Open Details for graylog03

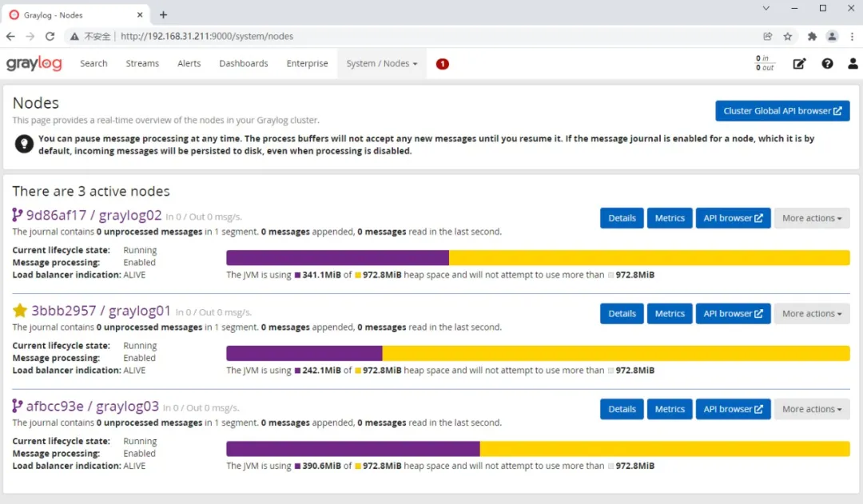pos(622,410)
